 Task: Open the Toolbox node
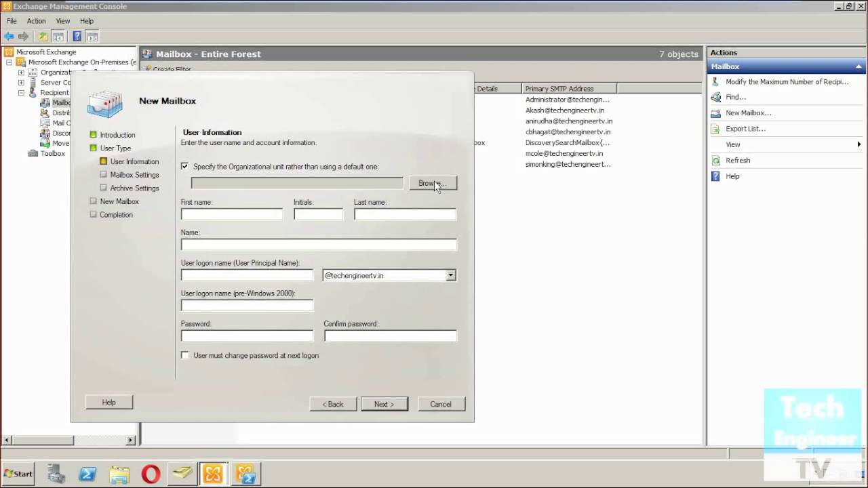(46, 154)
